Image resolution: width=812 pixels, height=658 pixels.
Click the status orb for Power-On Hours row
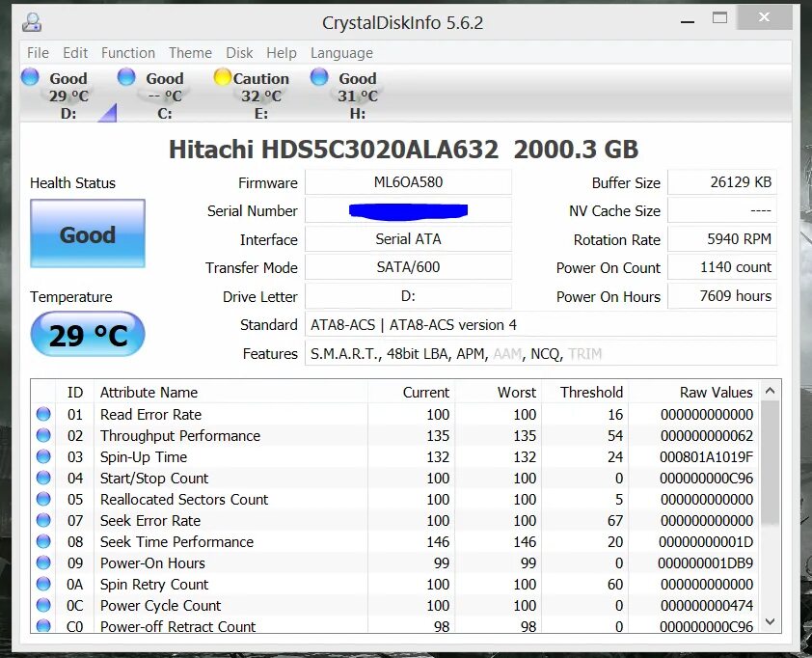pyautogui.click(x=43, y=562)
